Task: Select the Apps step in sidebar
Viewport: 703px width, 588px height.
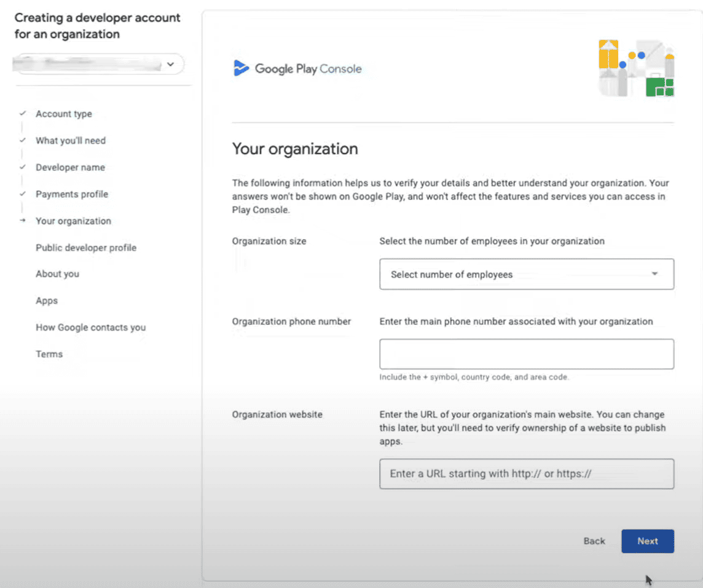Action: coord(47,301)
